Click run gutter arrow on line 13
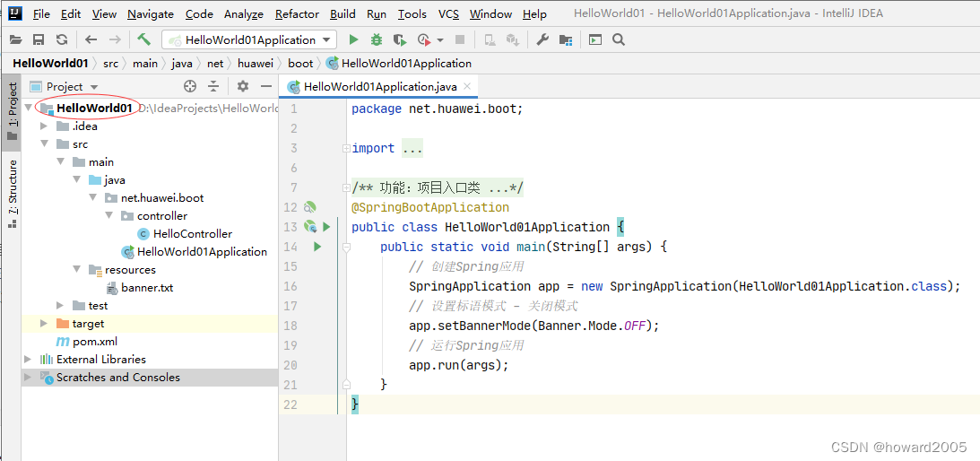This screenshot has height=461, width=980. pos(326,226)
